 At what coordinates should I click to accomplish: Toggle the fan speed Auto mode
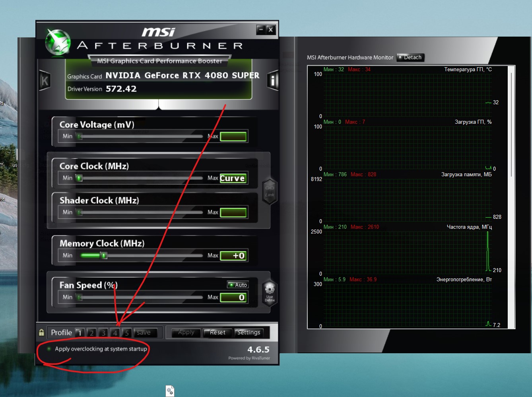pyautogui.click(x=238, y=285)
